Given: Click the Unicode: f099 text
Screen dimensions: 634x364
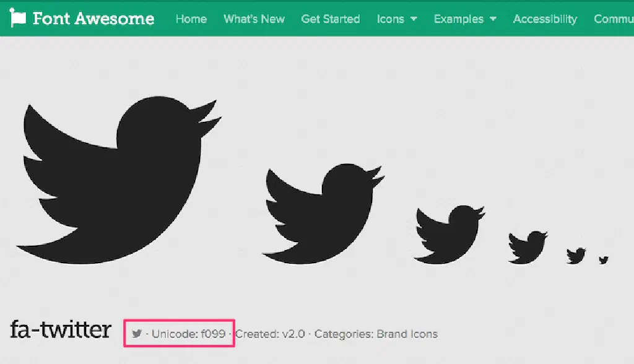Looking at the screenshot, I should (x=189, y=334).
